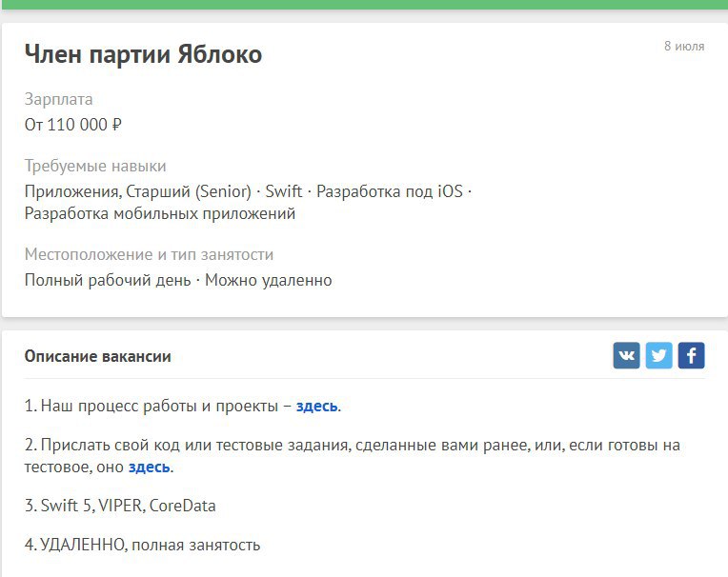The width and height of the screenshot is (728, 577).
Task: Click 'Местоположение и тип занятости' label
Action: pos(149,254)
